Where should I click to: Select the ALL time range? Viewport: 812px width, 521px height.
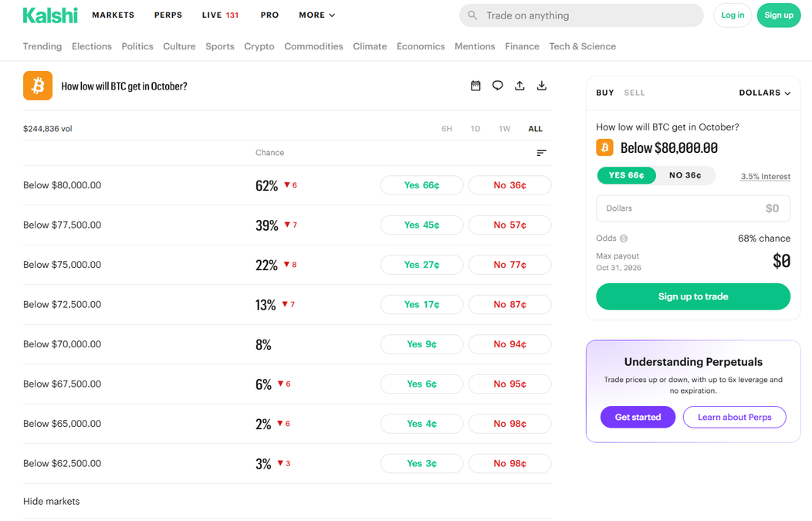point(536,129)
